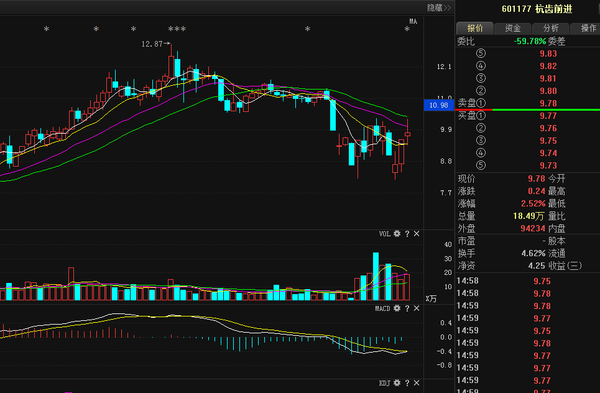Open help for KDJ indicator
This screenshot has width=600, height=393.
coord(407,383)
